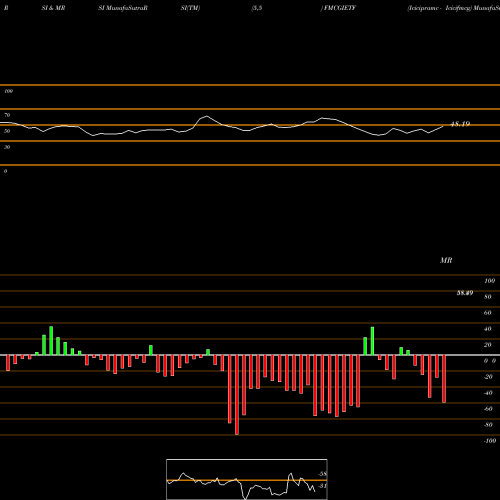Select the -60 label on MR scale
The width and height of the screenshot is (500, 500).
488,409
